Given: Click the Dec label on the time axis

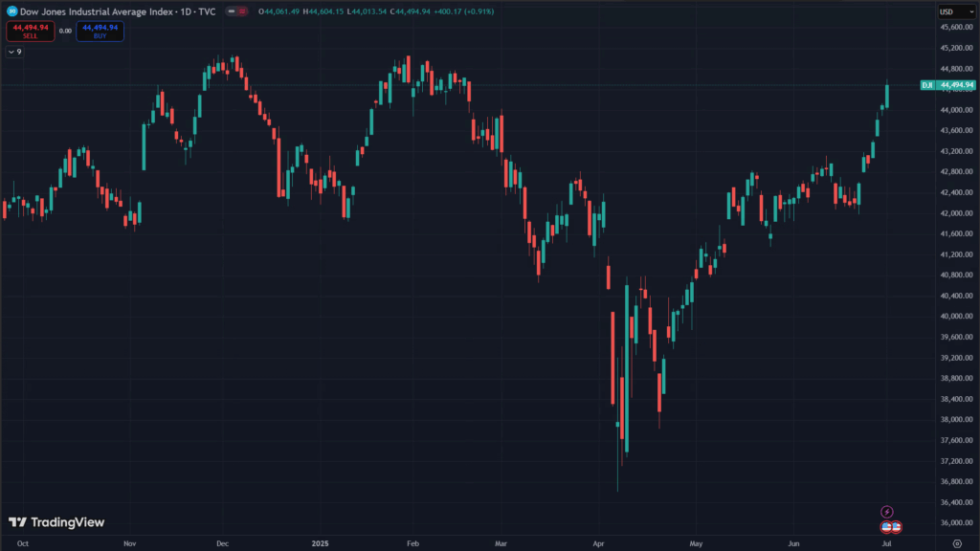Looking at the screenshot, I should pyautogui.click(x=222, y=542).
